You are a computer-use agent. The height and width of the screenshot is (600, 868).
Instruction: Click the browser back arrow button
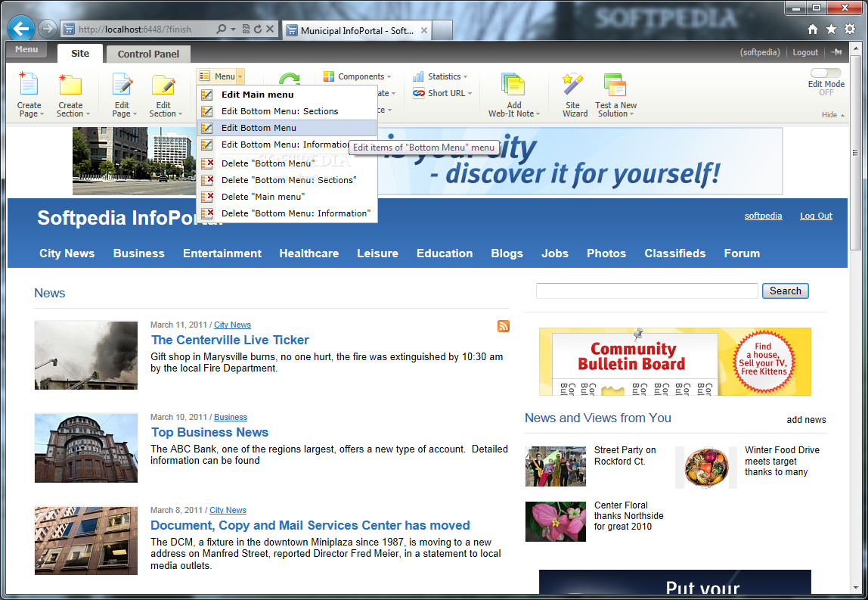[x=21, y=29]
